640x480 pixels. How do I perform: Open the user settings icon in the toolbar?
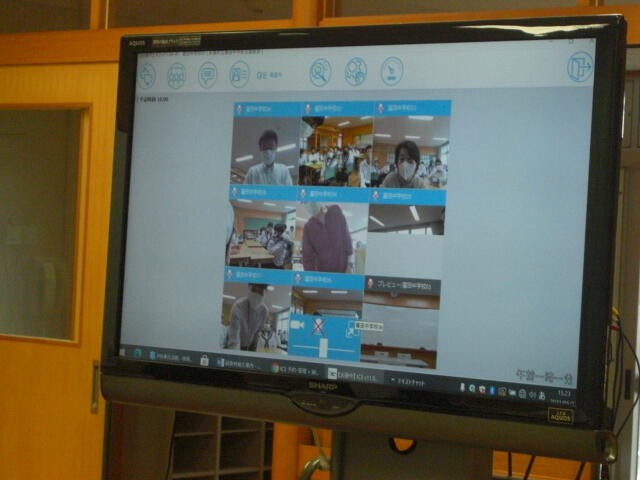click(356, 71)
